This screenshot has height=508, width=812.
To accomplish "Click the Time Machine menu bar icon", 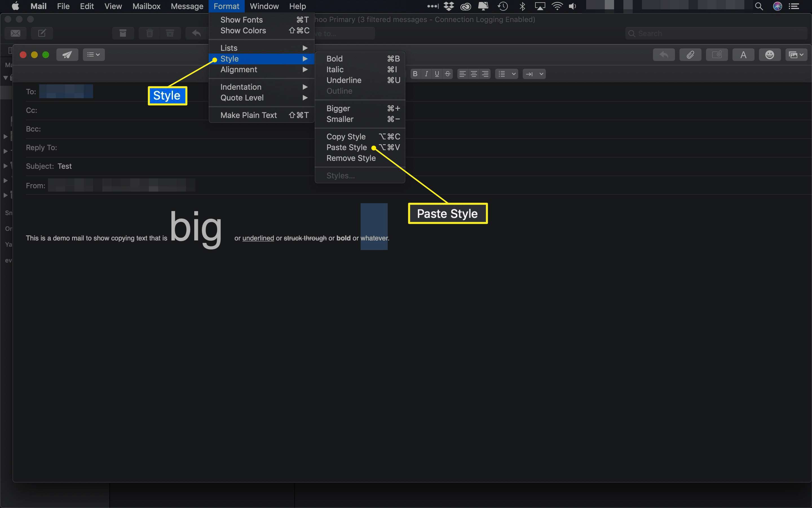I will point(503,6).
